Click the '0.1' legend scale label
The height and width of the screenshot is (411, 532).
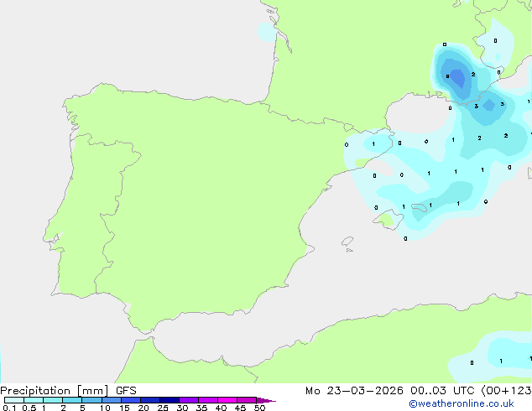[x=9, y=408]
